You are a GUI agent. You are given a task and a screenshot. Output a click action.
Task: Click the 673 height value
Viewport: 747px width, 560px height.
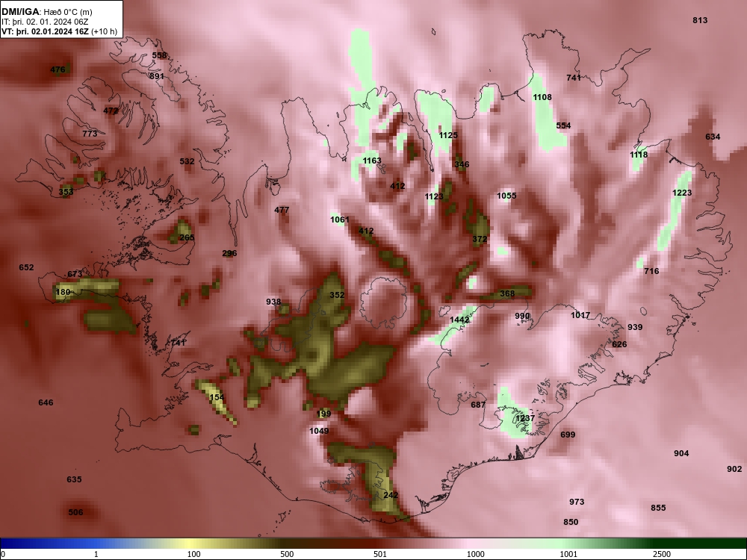click(75, 274)
